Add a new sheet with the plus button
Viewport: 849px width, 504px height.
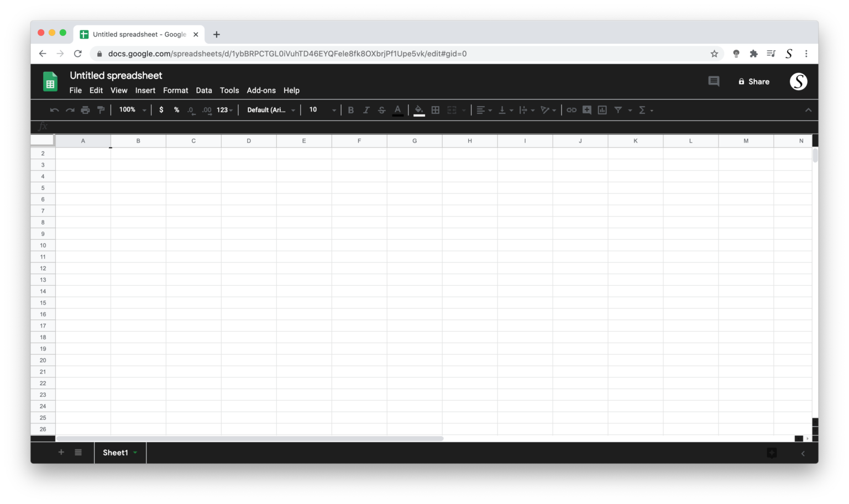click(61, 452)
